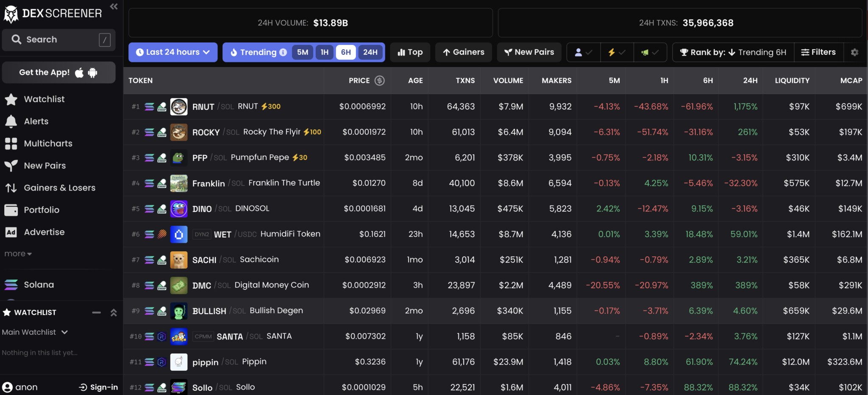This screenshot has height=395, width=868.
Task: Click the Trending flame button
Action: (x=253, y=52)
